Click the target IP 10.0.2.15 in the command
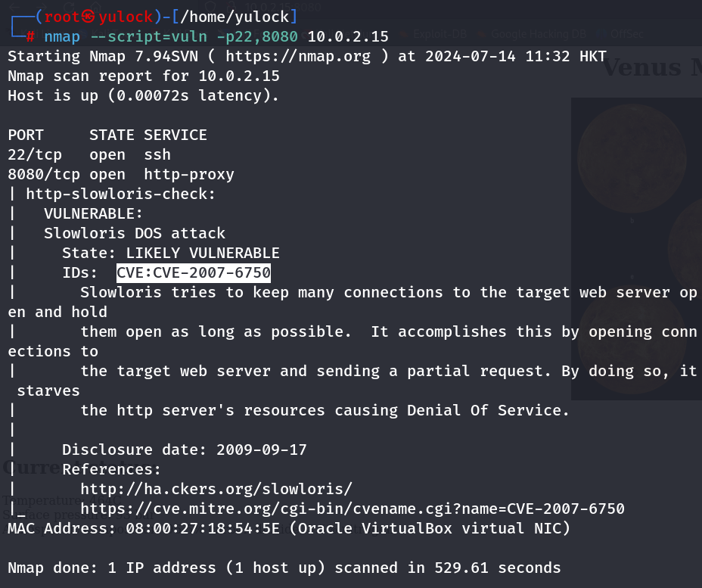Image resolution: width=702 pixels, height=588 pixels. (348, 36)
